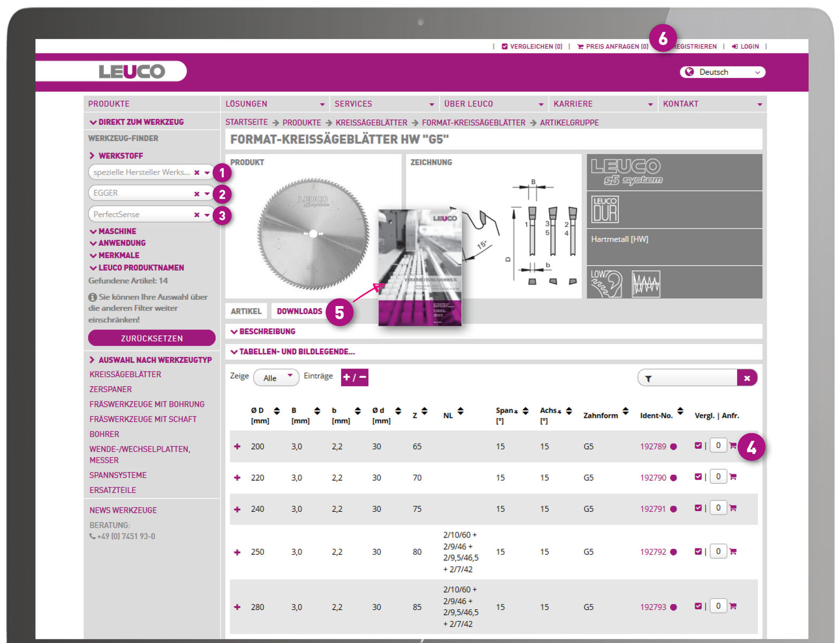Open the LOGIN link

[x=746, y=47]
